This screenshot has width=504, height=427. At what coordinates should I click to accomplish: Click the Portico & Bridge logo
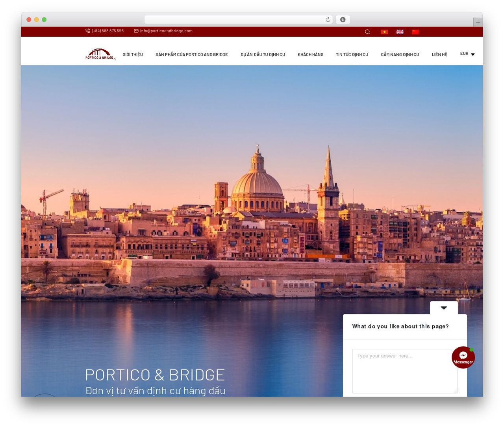tap(100, 54)
